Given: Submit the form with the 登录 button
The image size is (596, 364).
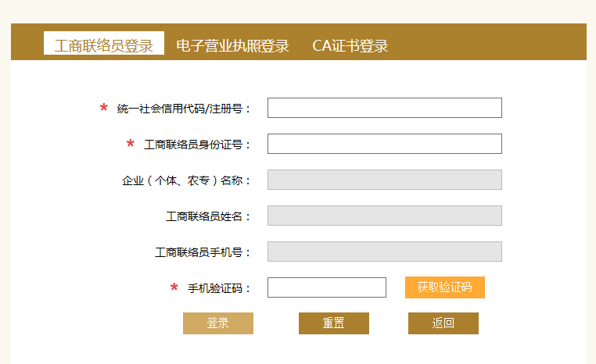Looking at the screenshot, I should pos(218,323).
